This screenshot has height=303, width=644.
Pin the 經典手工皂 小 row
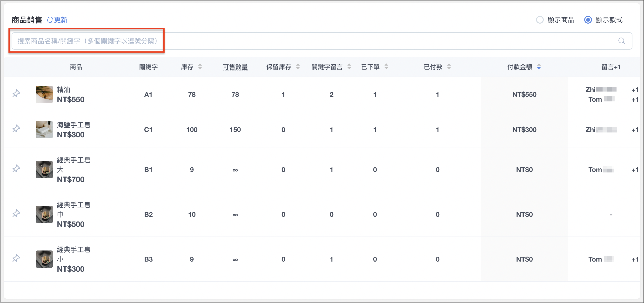16,258
